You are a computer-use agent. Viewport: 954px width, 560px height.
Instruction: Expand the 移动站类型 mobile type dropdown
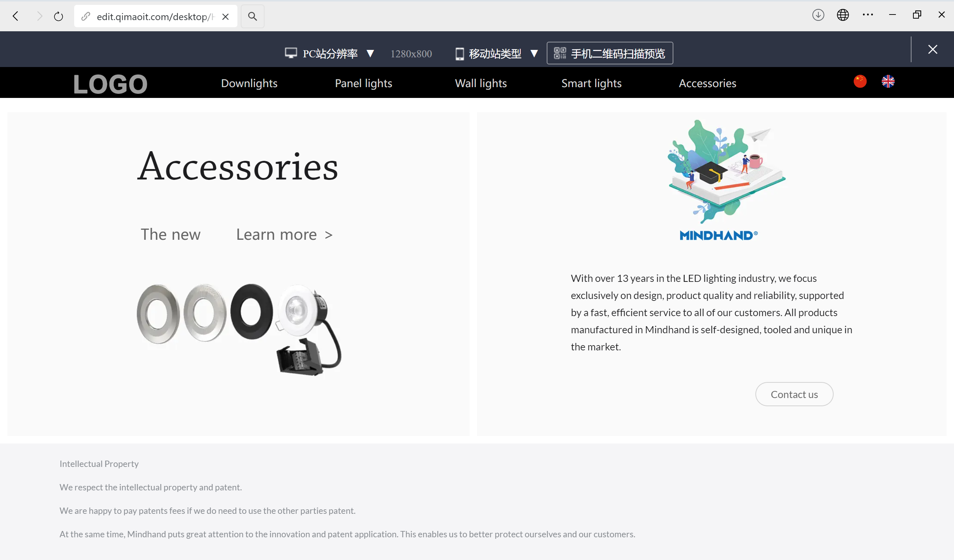(x=496, y=53)
